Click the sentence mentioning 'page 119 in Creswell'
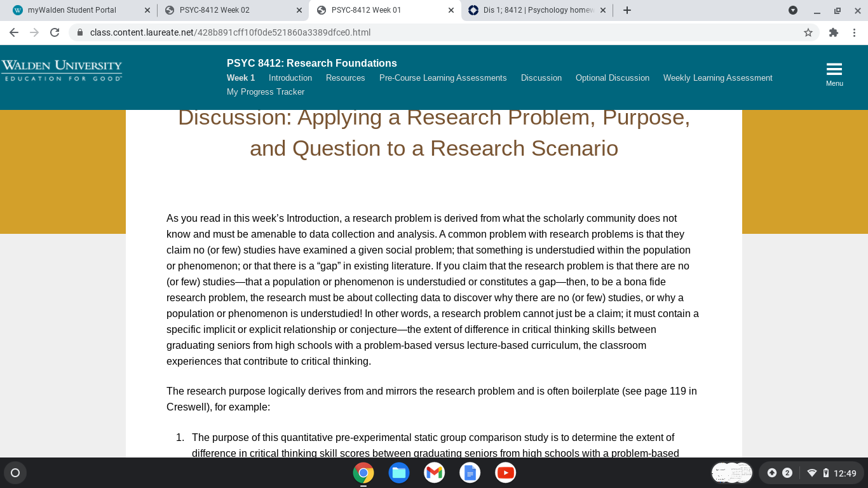868x488 pixels. click(432, 399)
